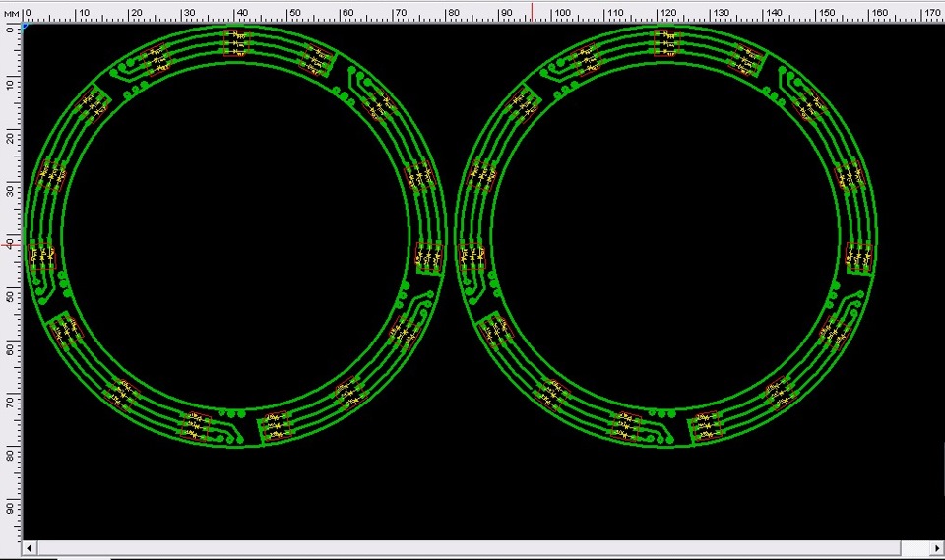This screenshot has height=560, width=945.
Task: Click the 150 mark on the top ruler
Action: click(828, 12)
